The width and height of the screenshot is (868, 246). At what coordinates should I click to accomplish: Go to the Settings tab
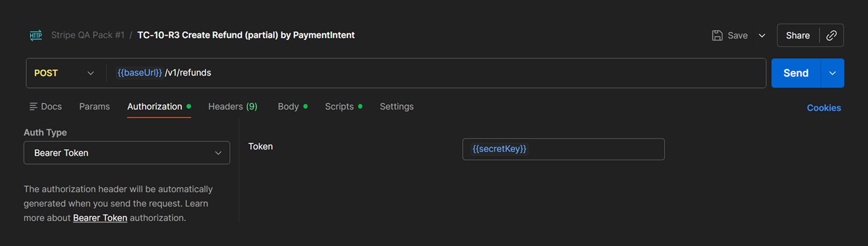(397, 107)
